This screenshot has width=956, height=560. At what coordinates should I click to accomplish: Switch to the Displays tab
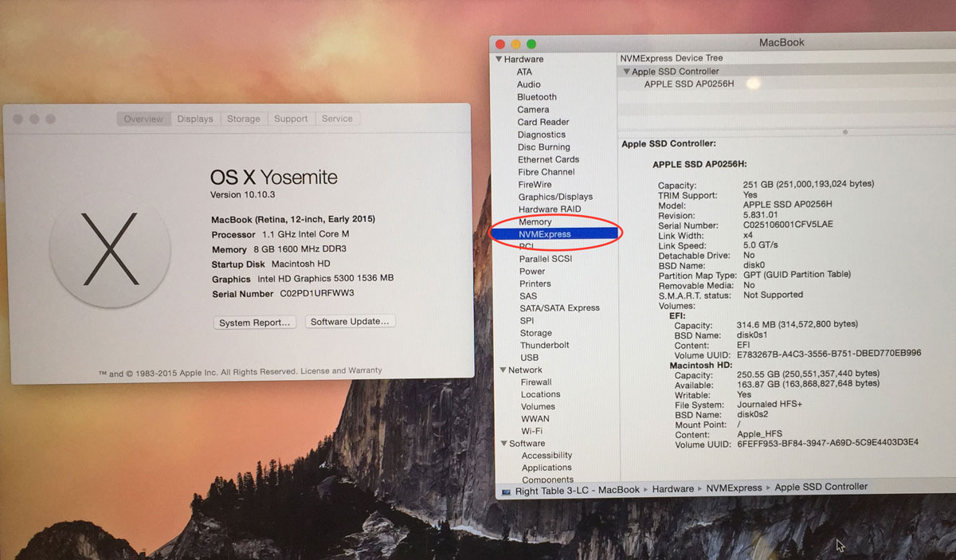pos(195,119)
